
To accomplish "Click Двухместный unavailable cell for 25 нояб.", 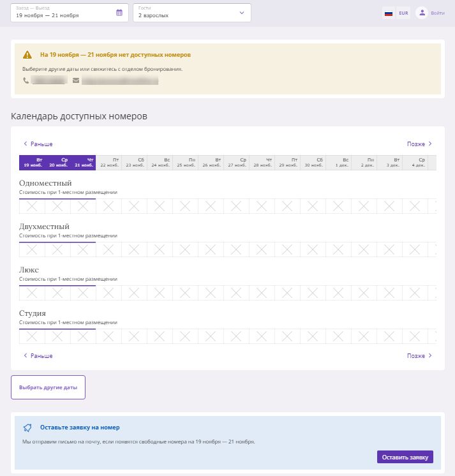I will [x=185, y=249].
